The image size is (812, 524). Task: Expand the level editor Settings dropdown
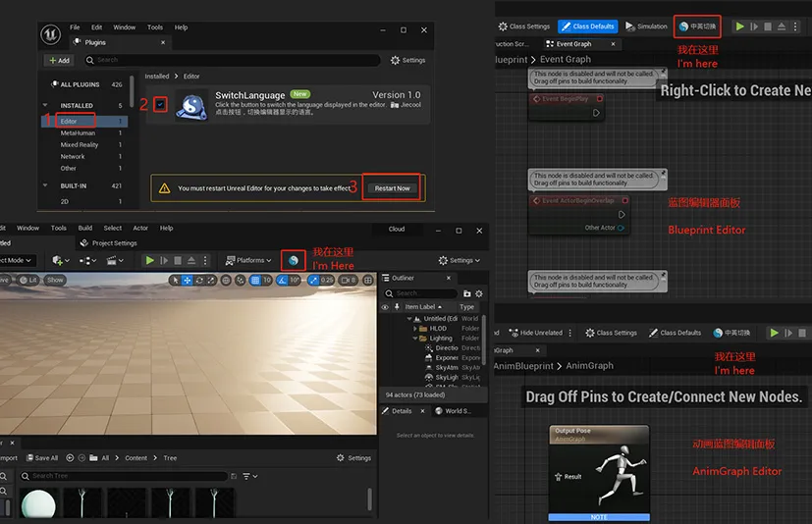460,260
